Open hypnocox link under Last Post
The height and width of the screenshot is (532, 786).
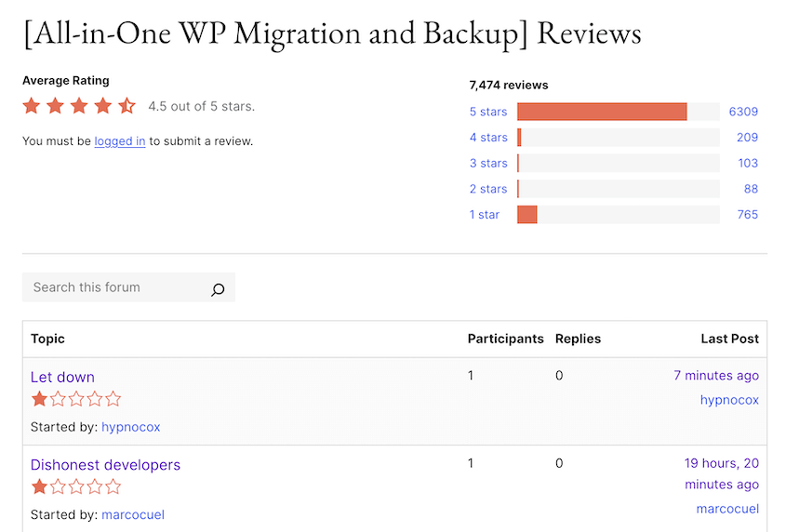pos(729,400)
